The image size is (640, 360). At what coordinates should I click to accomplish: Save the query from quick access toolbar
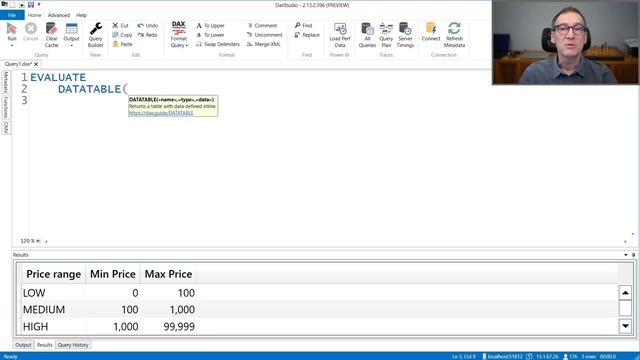pos(31,4)
